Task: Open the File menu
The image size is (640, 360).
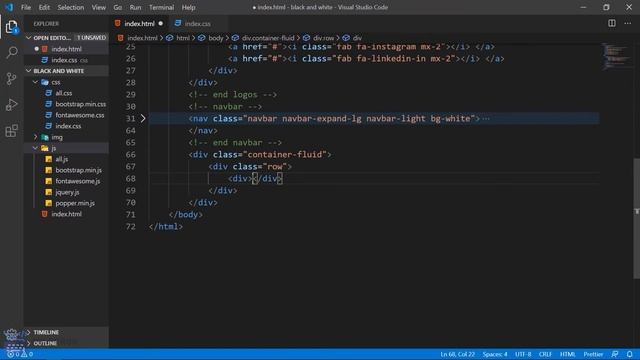Action: 26,7
